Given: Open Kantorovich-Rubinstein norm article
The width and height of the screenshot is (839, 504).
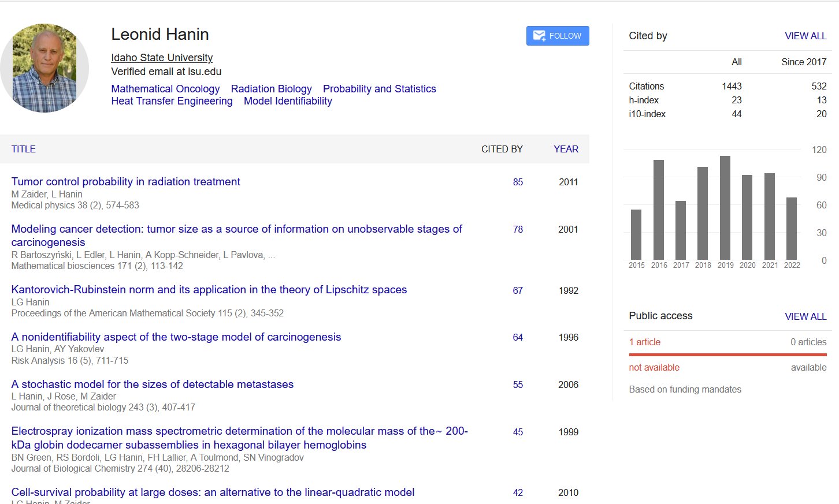Looking at the screenshot, I should 209,290.
